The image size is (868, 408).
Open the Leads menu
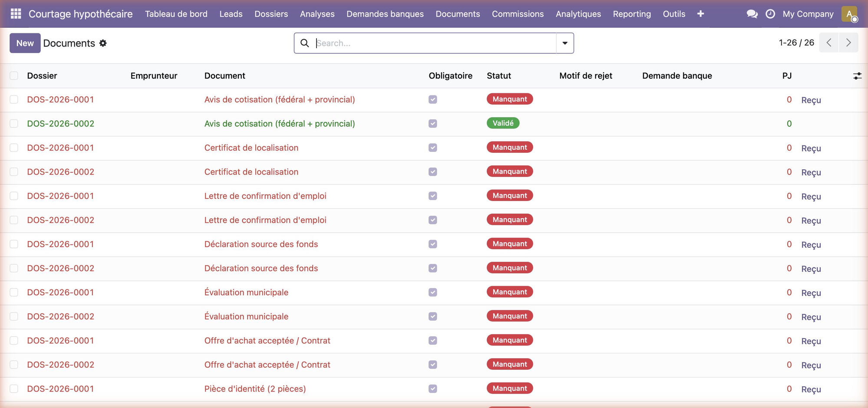point(231,14)
